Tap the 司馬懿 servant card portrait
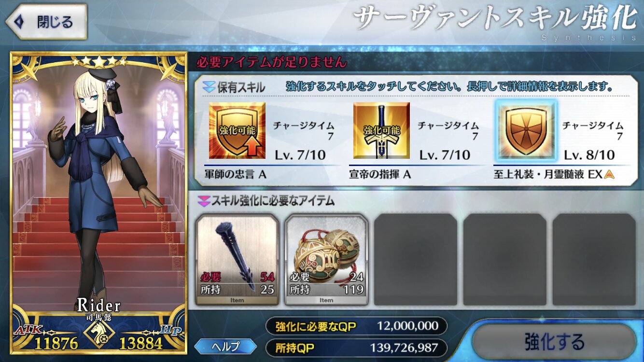Screen dimensions: 644x362 pos(98,203)
